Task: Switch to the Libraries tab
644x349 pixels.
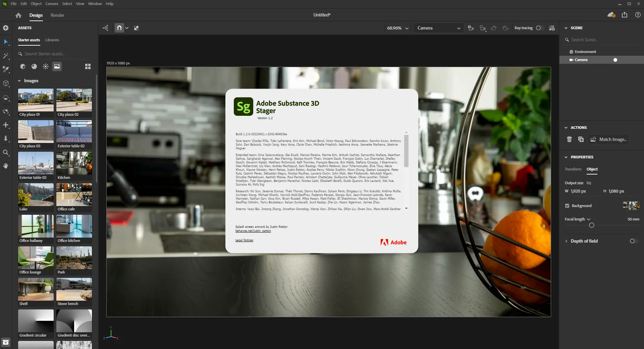Action: click(52, 40)
